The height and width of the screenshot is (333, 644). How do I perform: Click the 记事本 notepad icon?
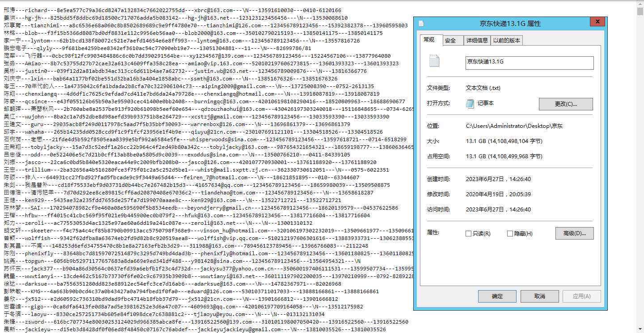[470, 104]
